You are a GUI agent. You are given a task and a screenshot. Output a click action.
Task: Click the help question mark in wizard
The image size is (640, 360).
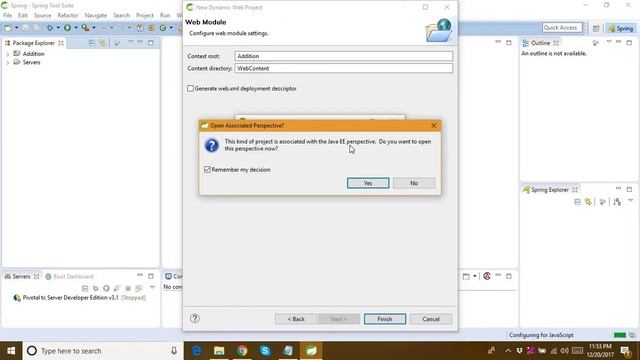(195, 318)
